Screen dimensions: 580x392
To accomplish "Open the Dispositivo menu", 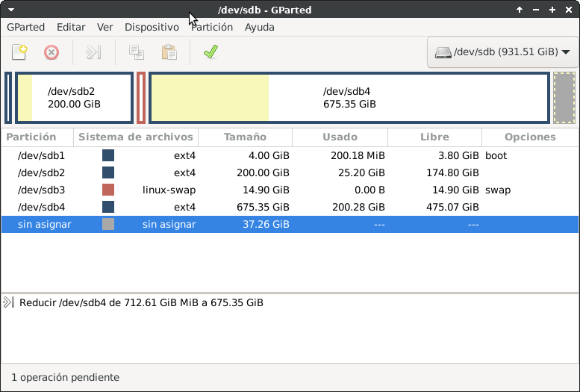I will click(x=152, y=27).
